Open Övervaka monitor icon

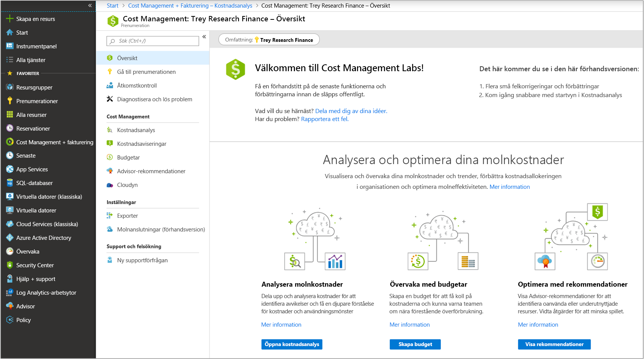pyautogui.click(x=10, y=251)
